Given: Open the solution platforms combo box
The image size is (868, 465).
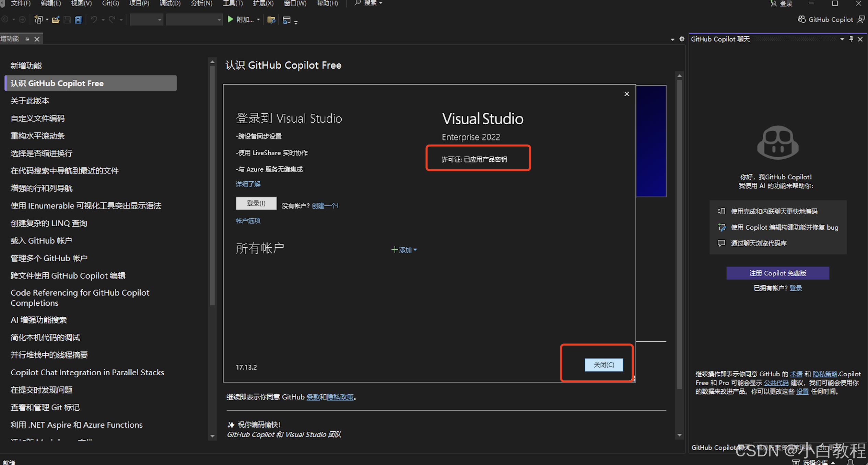Looking at the screenshot, I should point(194,20).
